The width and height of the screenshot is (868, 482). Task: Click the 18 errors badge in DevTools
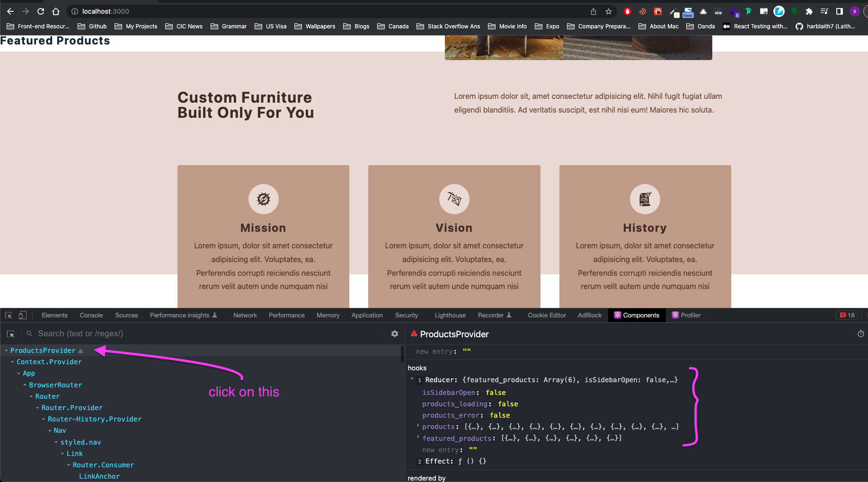coord(847,315)
